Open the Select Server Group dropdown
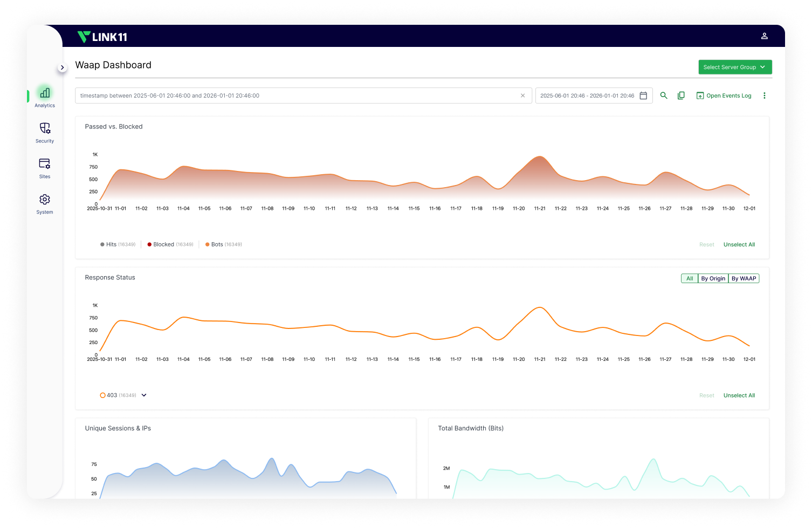Screen dimensions: 812x528 735,67
